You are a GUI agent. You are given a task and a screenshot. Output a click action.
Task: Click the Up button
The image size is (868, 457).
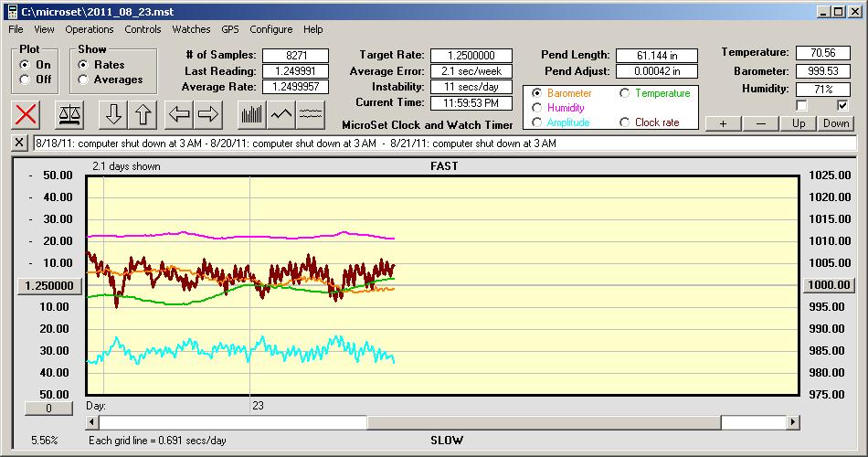point(799,123)
